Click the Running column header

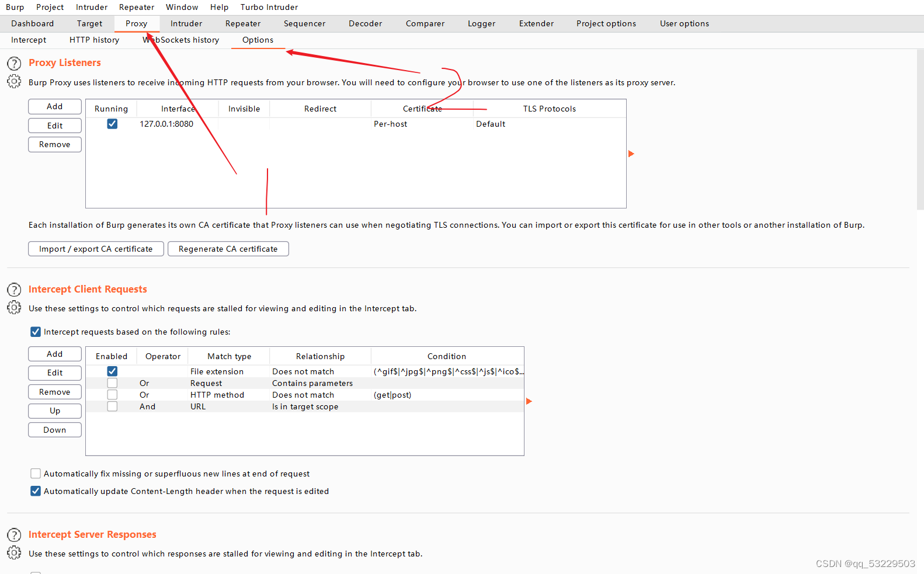(111, 109)
